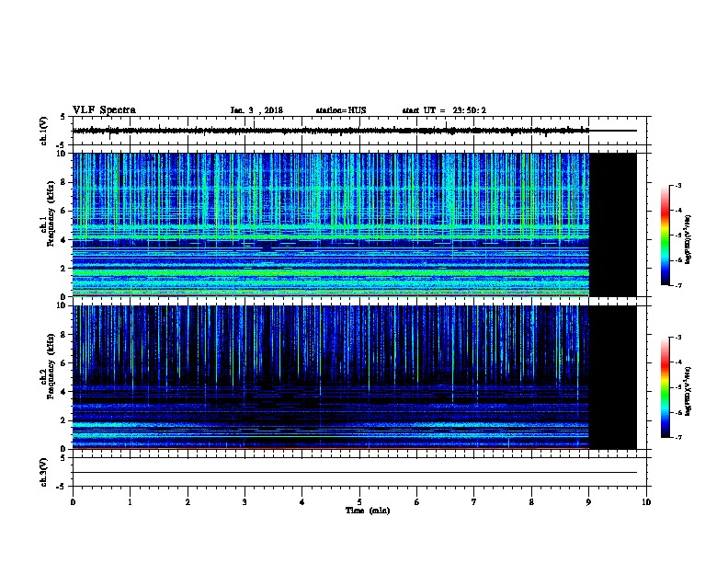The height and width of the screenshot is (563, 728).
Task: Click the "10" tick on time axis
Action: click(646, 502)
